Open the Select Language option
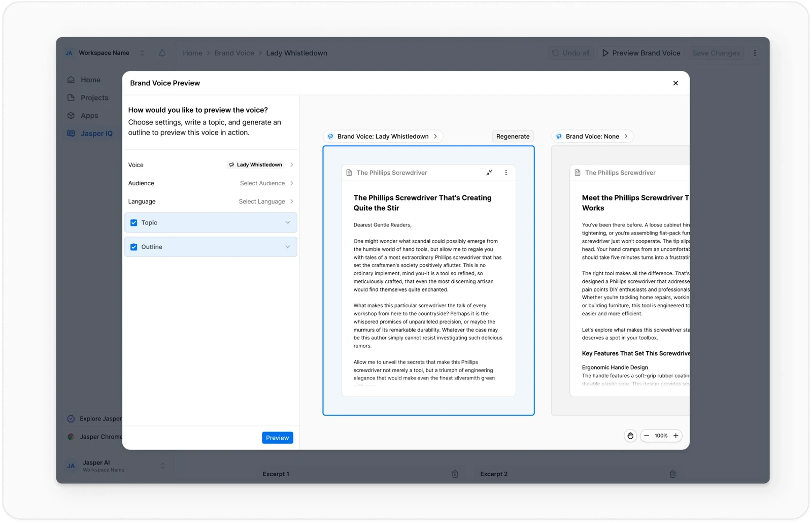 pos(266,202)
